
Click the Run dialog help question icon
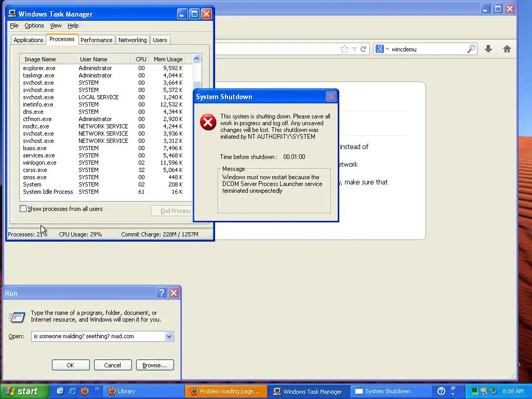[x=162, y=293]
